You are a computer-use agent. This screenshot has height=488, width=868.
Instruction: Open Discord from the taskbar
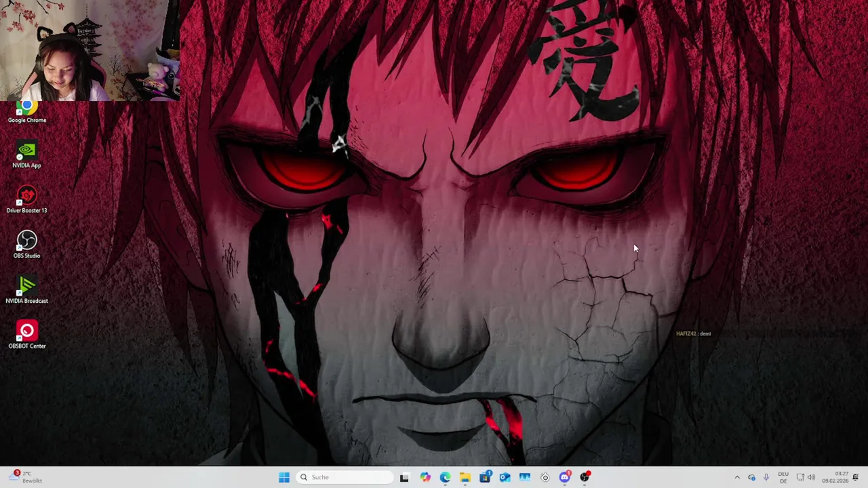(x=565, y=477)
